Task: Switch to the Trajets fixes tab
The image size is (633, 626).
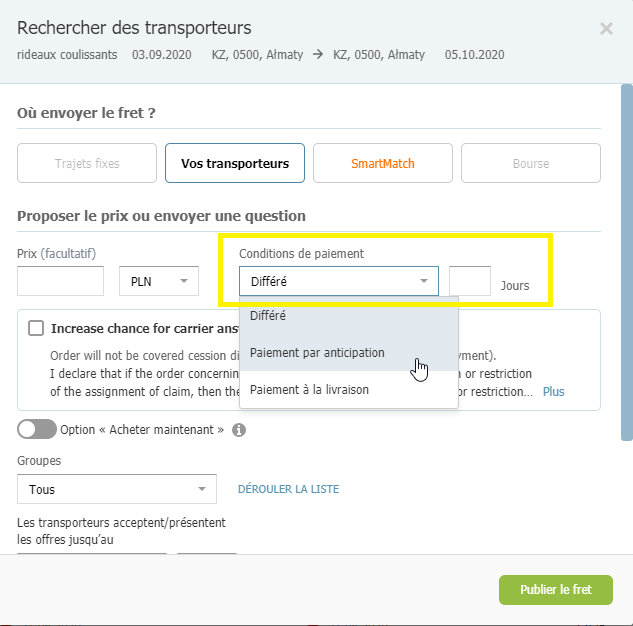Action: click(87, 163)
